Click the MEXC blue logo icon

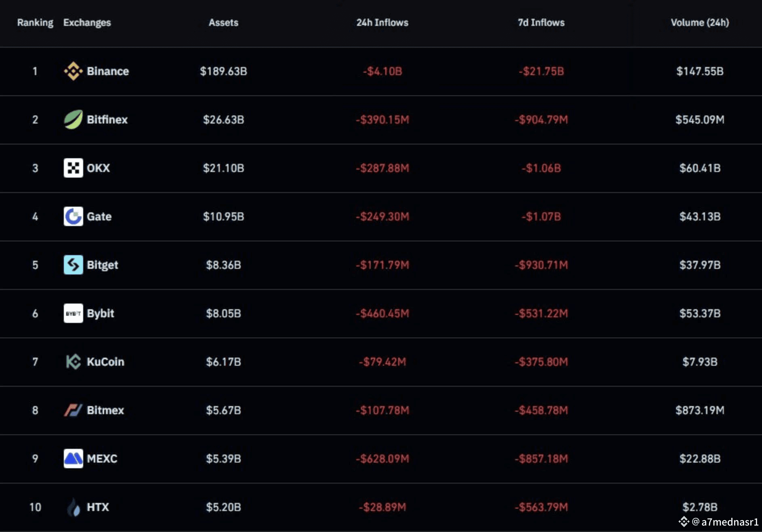pos(73,459)
